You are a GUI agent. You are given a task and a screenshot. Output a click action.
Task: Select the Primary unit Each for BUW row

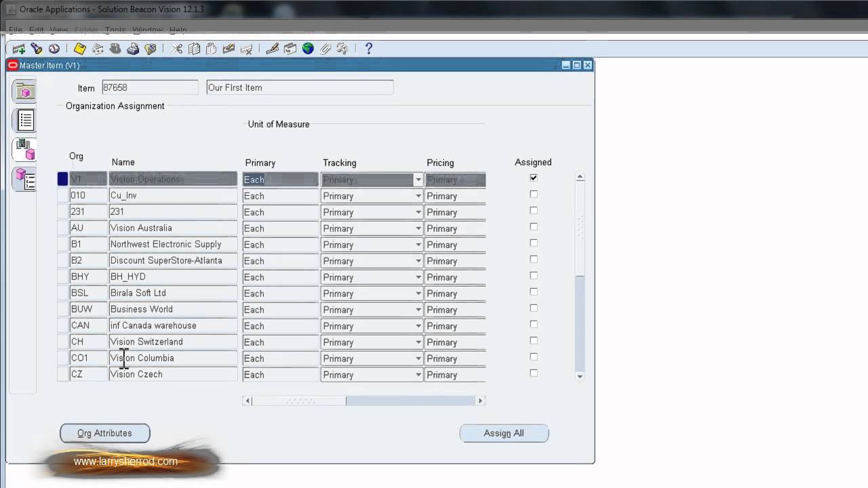[280, 310]
